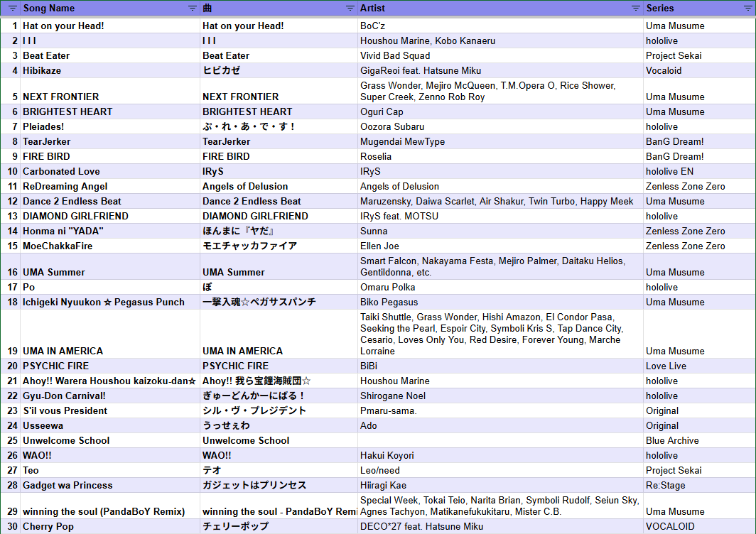756x534 pixels.
Task: Select the Taiki Shuttle, Grass Wonder artist cell
Action: coord(500,334)
